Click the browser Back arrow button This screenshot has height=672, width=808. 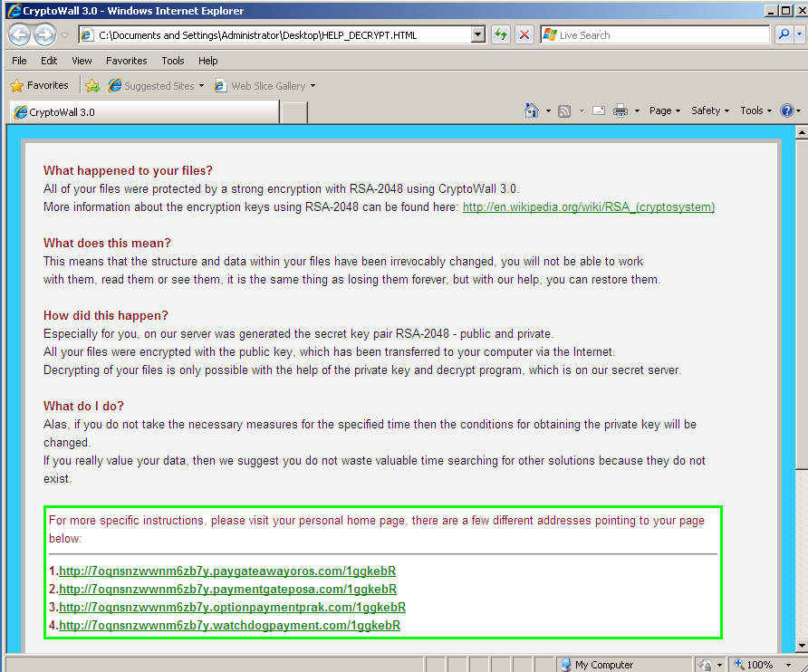[20, 35]
